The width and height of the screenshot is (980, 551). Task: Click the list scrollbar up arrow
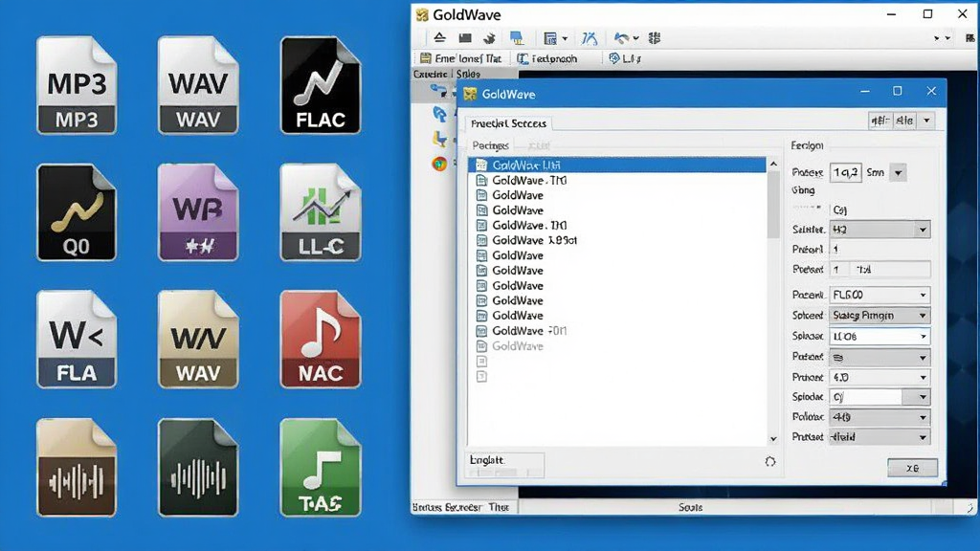pyautogui.click(x=773, y=164)
